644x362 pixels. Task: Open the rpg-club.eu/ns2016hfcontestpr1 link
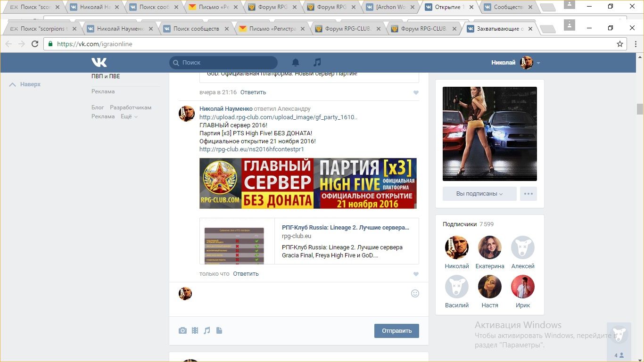click(252, 149)
